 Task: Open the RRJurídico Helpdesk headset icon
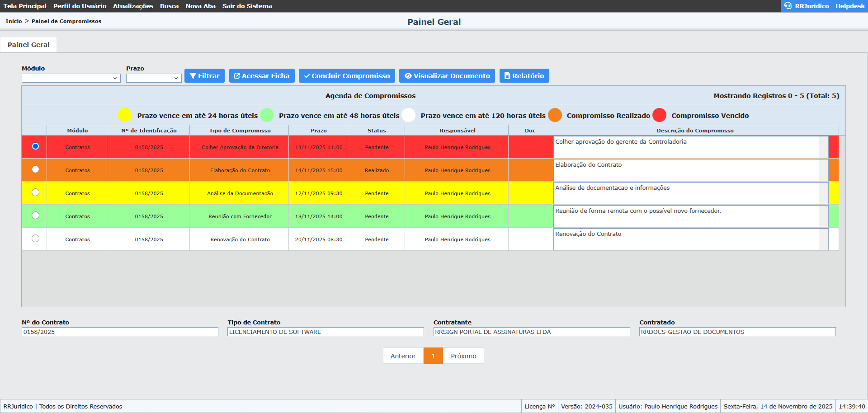point(788,6)
